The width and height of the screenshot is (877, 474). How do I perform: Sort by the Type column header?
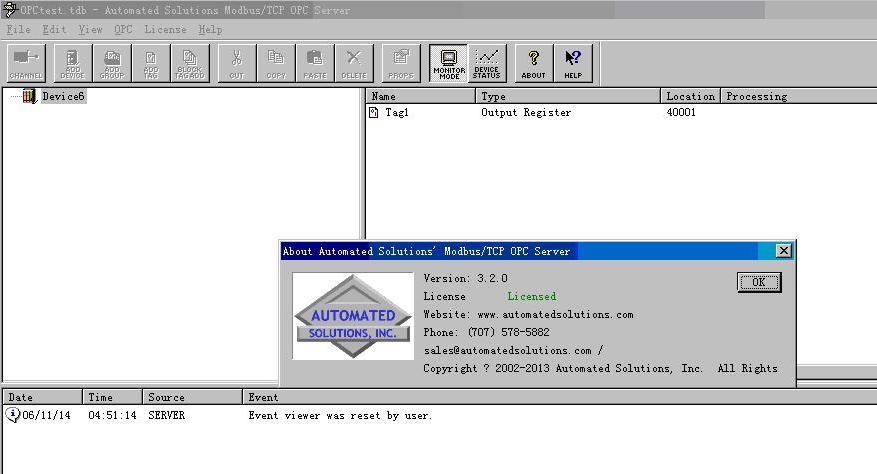[568, 96]
